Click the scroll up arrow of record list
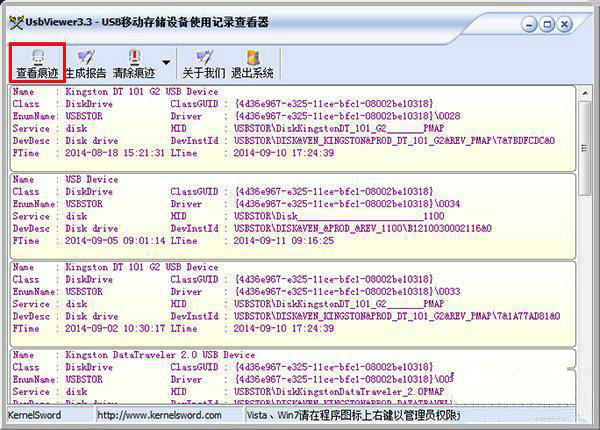The width and height of the screenshot is (600, 430). [x=585, y=93]
